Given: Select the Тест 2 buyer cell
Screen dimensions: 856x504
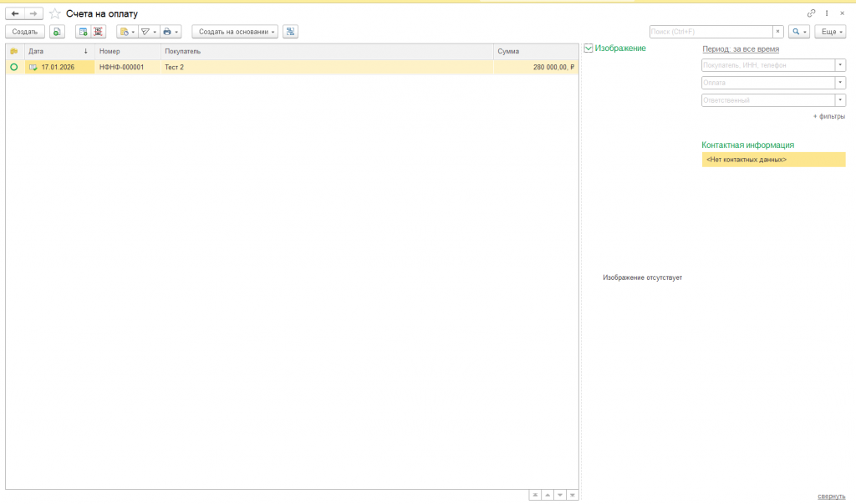Looking at the screenshot, I should (x=327, y=67).
